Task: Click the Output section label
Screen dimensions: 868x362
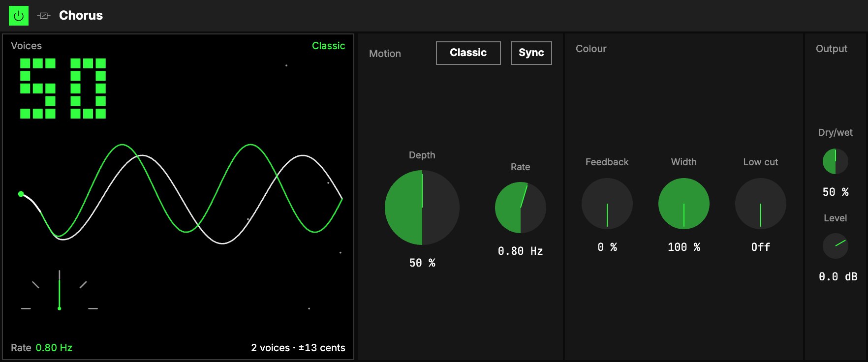Action: 832,49
